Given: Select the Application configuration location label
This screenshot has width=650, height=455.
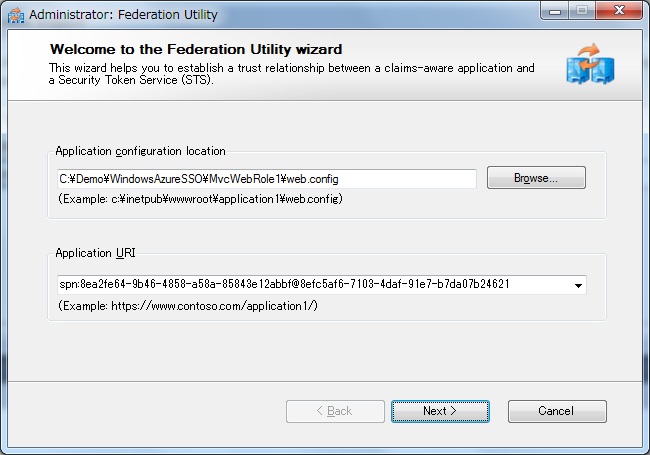Looking at the screenshot, I should point(141,151).
